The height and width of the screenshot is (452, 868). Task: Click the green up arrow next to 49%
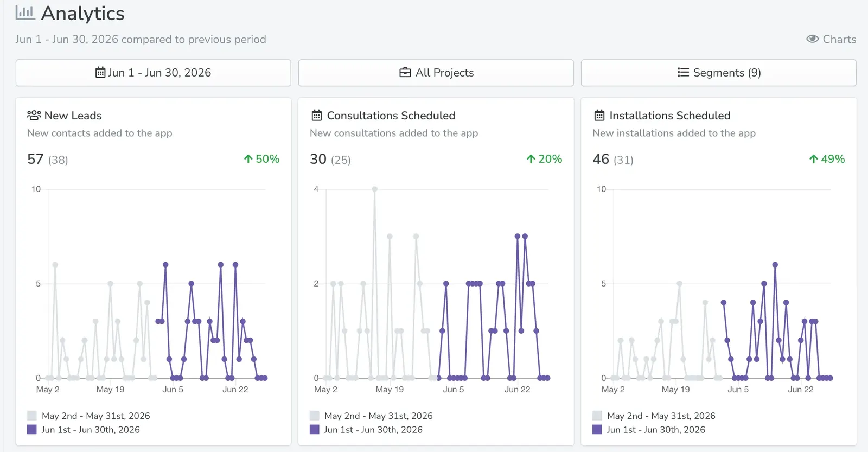click(x=813, y=159)
